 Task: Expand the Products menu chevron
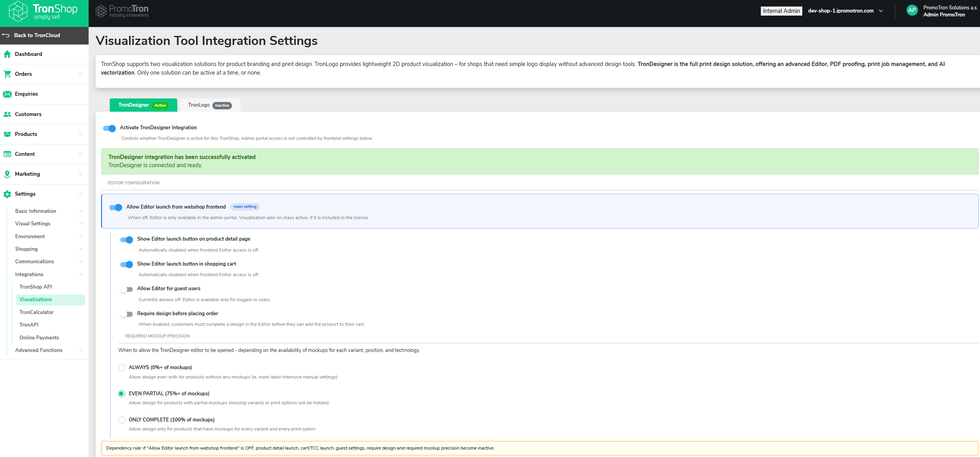(80, 134)
